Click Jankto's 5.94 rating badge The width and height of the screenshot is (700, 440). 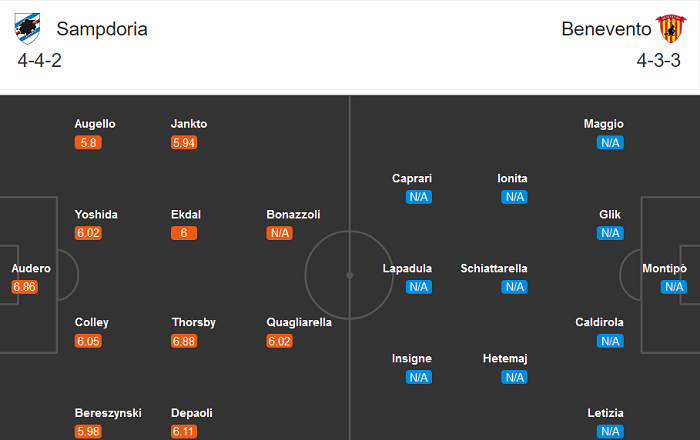coord(185,143)
